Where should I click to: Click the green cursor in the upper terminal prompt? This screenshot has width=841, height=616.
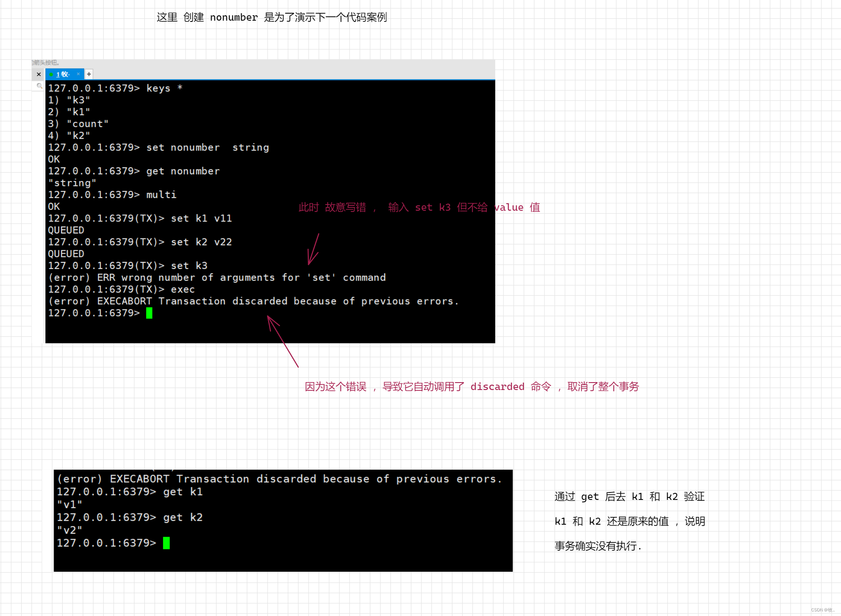tap(149, 313)
